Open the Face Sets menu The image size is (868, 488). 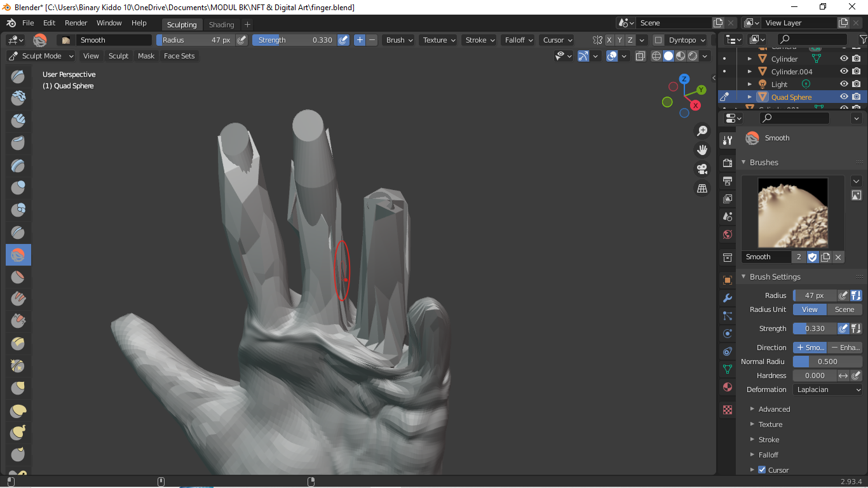click(179, 56)
